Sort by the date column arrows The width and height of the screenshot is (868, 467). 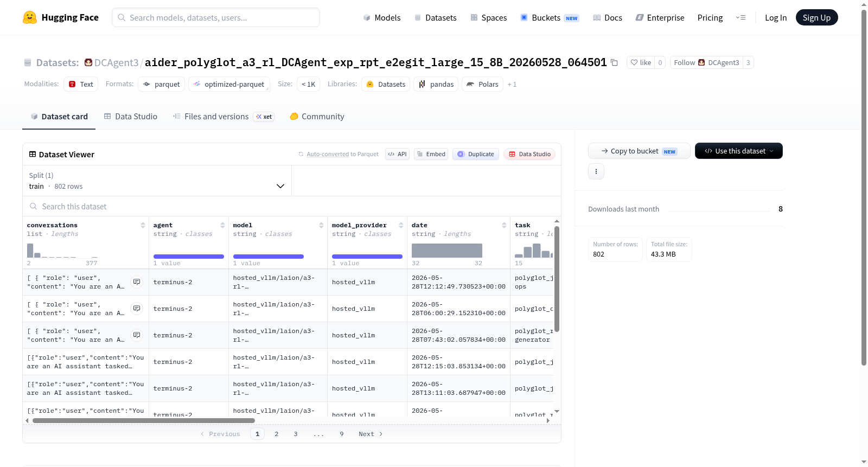[504, 225]
